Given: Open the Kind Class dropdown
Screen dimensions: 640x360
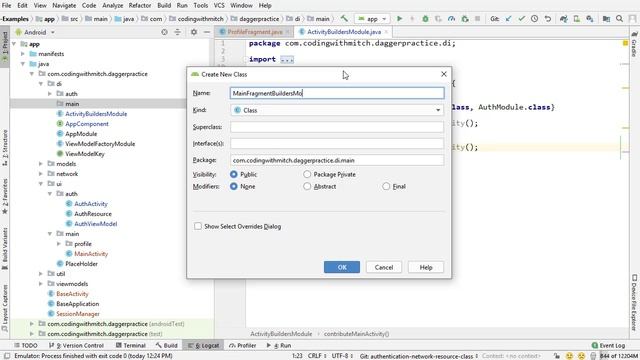Looking at the screenshot, I should click(337, 110).
